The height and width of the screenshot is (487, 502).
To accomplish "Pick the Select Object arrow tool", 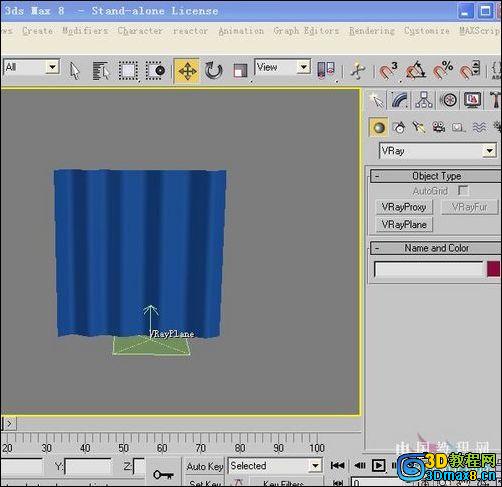I will click(x=75, y=71).
